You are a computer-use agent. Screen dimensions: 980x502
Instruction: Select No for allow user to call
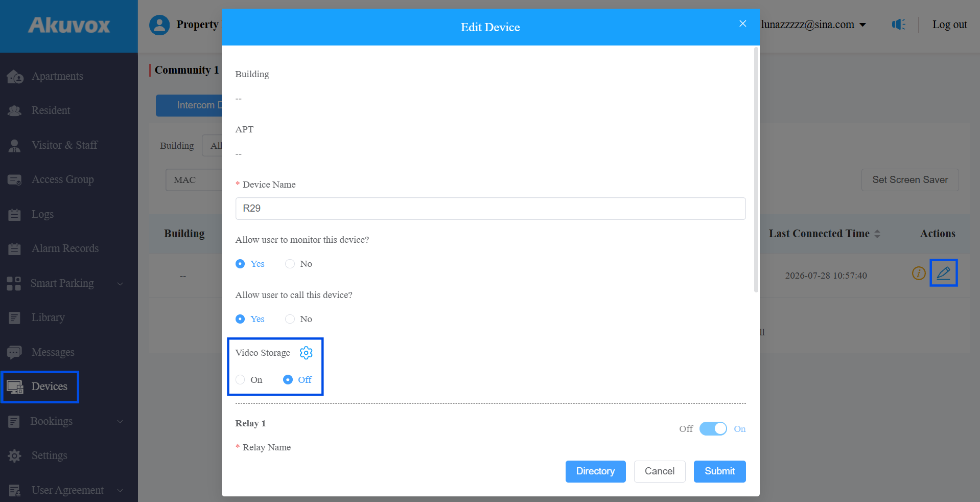pos(299,319)
